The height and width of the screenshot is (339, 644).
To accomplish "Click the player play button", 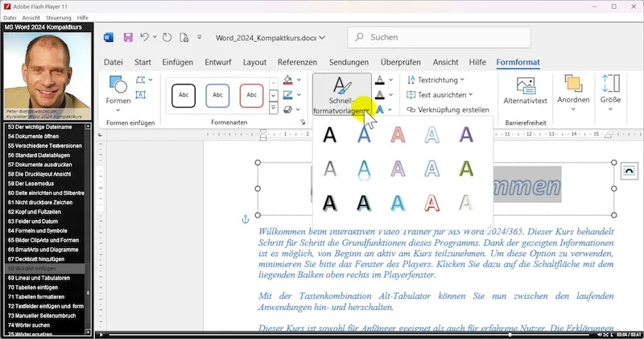I will click(101, 335).
